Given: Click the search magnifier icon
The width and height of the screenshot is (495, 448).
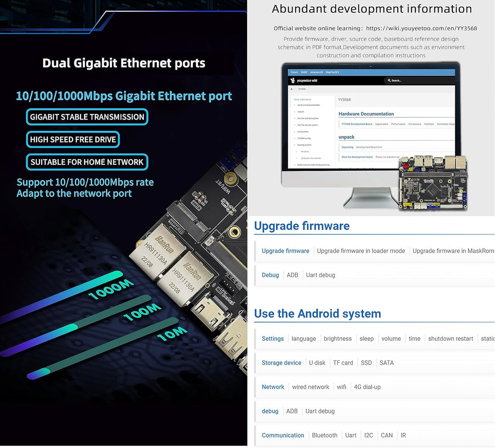Looking at the screenshot, I should (389, 81).
